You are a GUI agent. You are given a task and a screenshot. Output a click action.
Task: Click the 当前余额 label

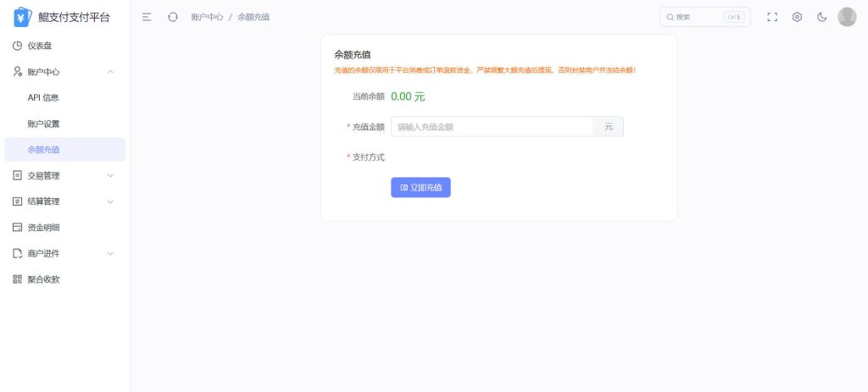click(x=369, y=97)
